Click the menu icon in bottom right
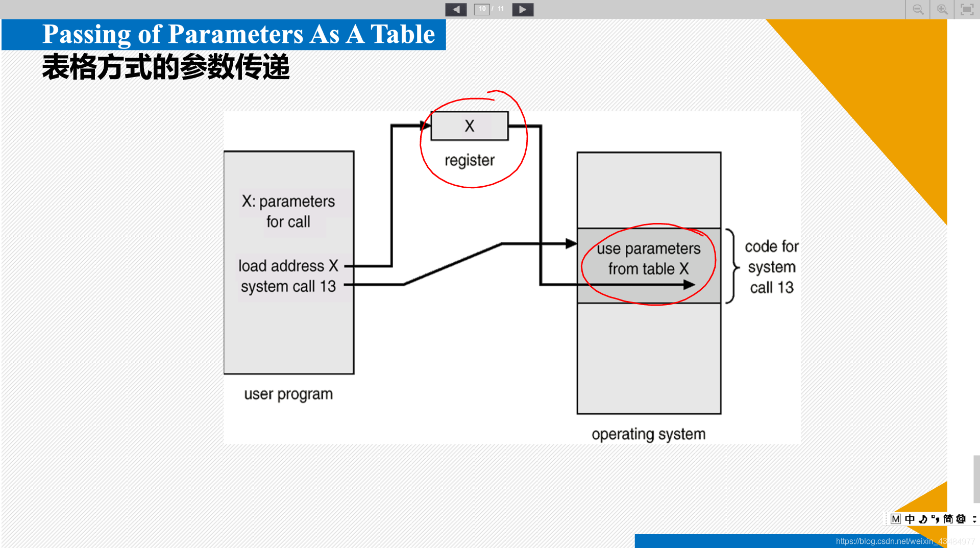Screen dimensions: 980x551 [x=976, y=518]
